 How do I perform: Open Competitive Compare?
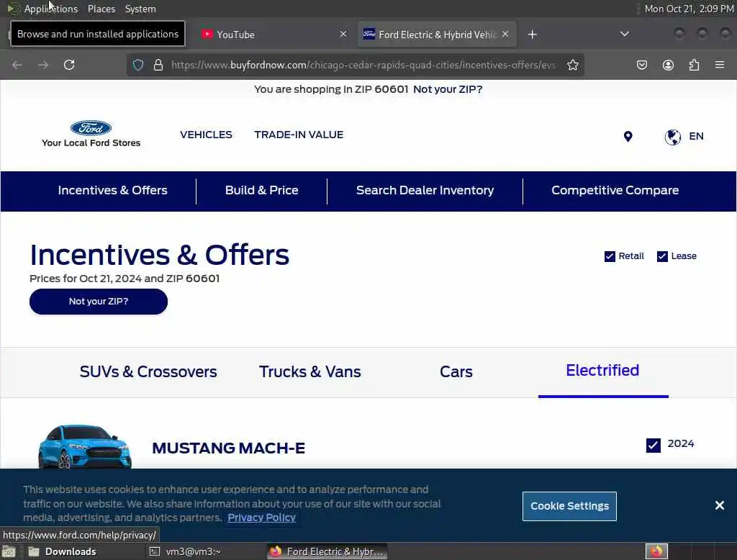(x=615, y=191)
